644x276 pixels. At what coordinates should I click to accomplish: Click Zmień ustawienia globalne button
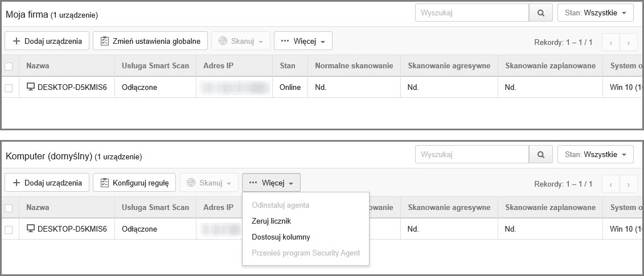[150, 41]
